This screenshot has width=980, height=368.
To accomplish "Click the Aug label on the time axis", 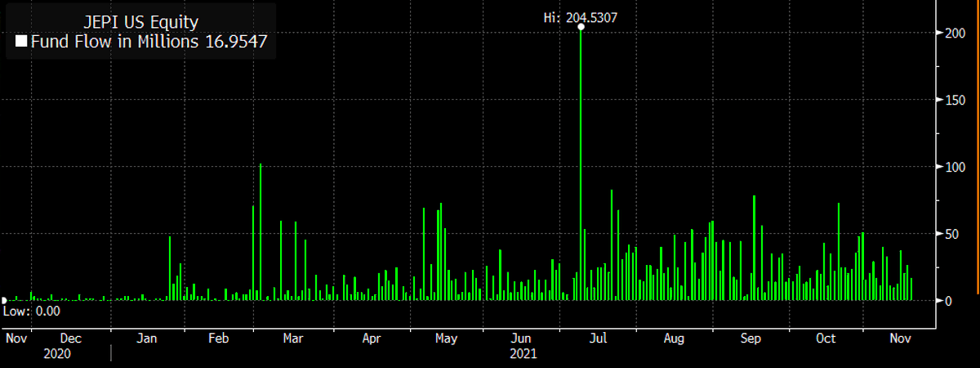I will 674,338.
